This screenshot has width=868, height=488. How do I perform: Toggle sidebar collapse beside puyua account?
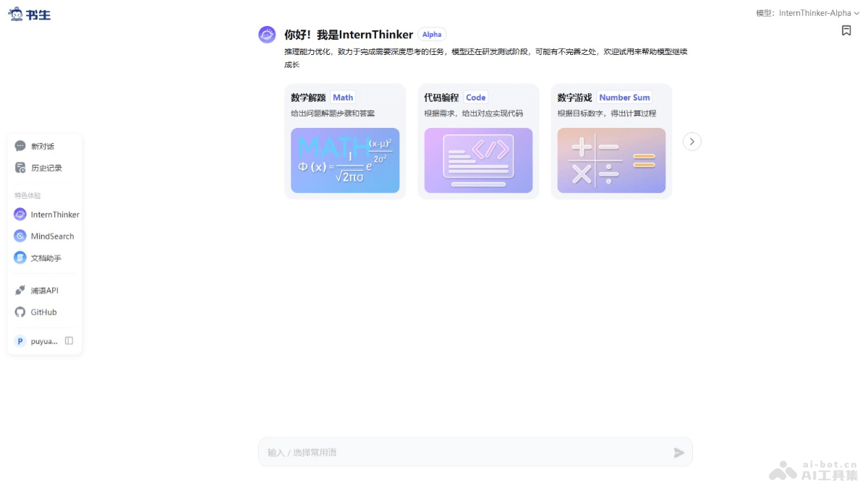click(x=69, y=340)
